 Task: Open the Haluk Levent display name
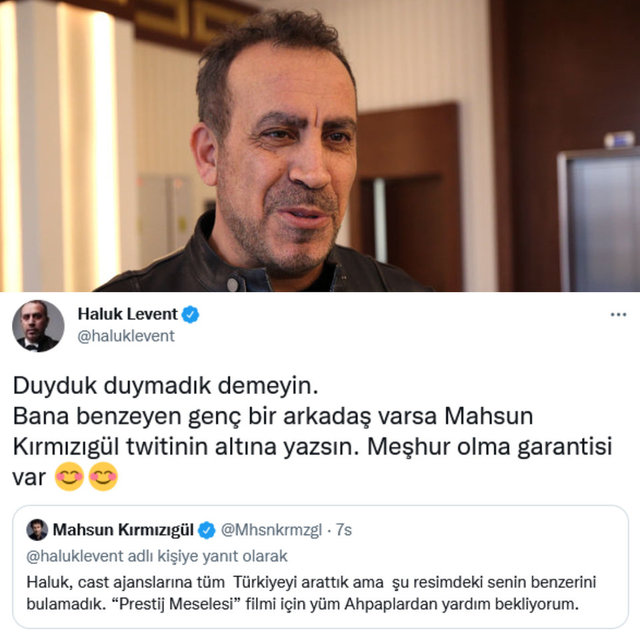pos(128,314)
